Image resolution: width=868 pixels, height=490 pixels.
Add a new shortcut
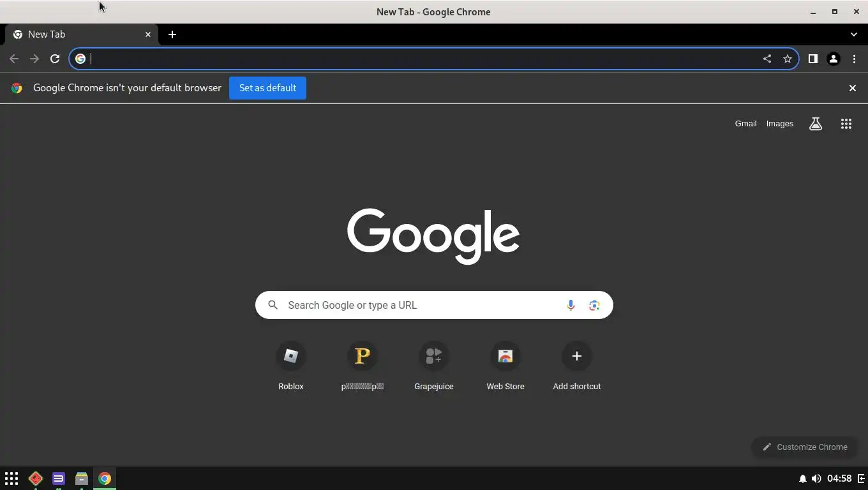tap(577, 366)
